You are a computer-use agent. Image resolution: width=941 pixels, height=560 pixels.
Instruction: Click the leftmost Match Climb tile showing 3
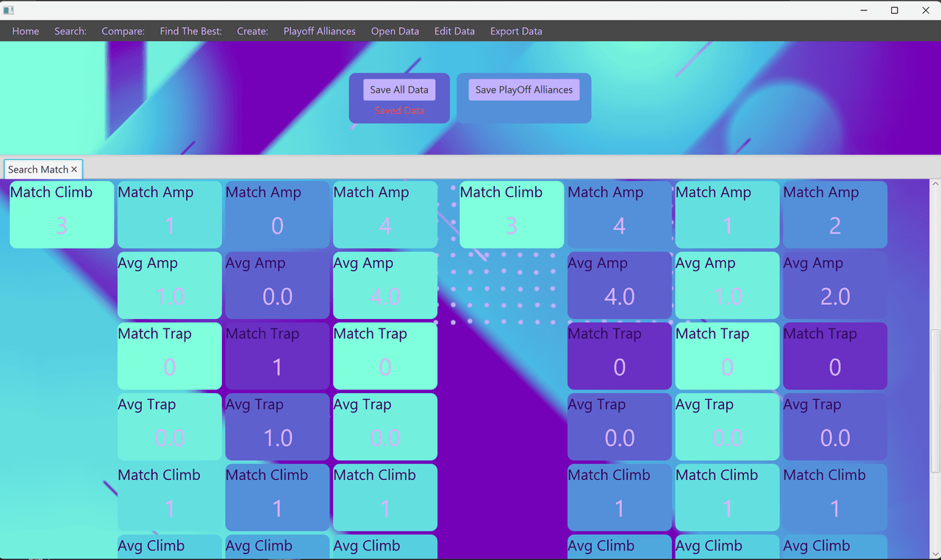[62, 215]
